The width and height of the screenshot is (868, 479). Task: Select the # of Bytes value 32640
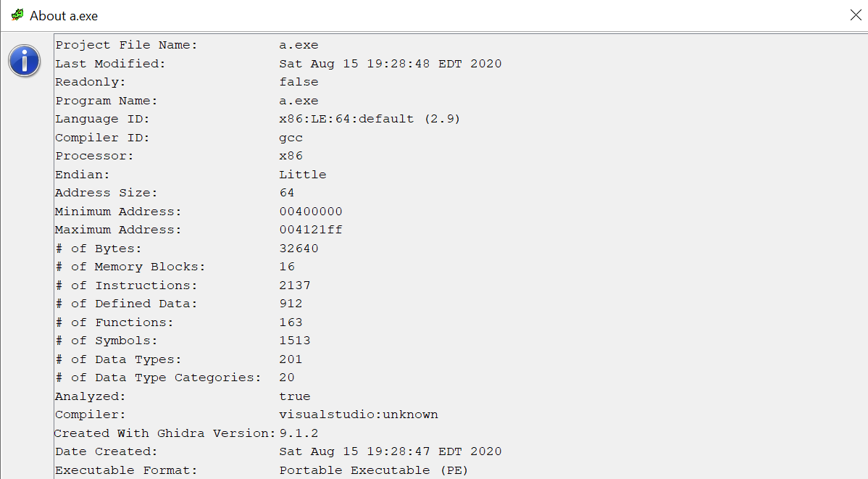coord(299,248)
